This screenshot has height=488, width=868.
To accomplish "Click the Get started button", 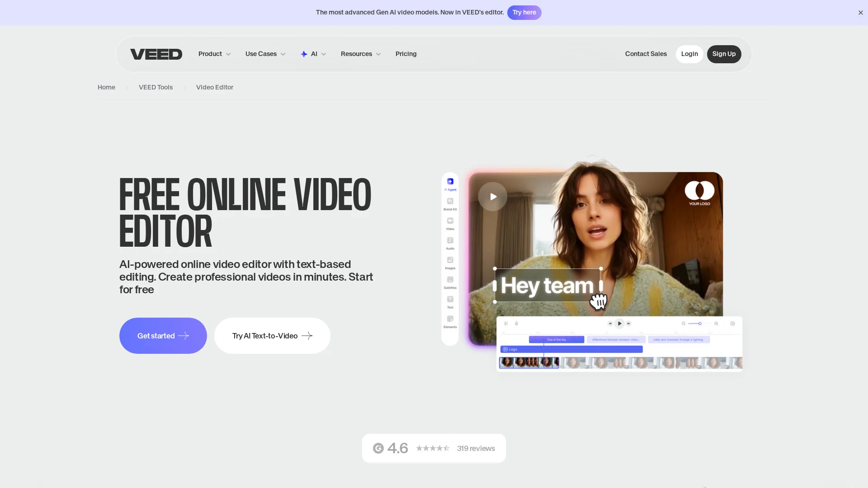I will [163, 336].
